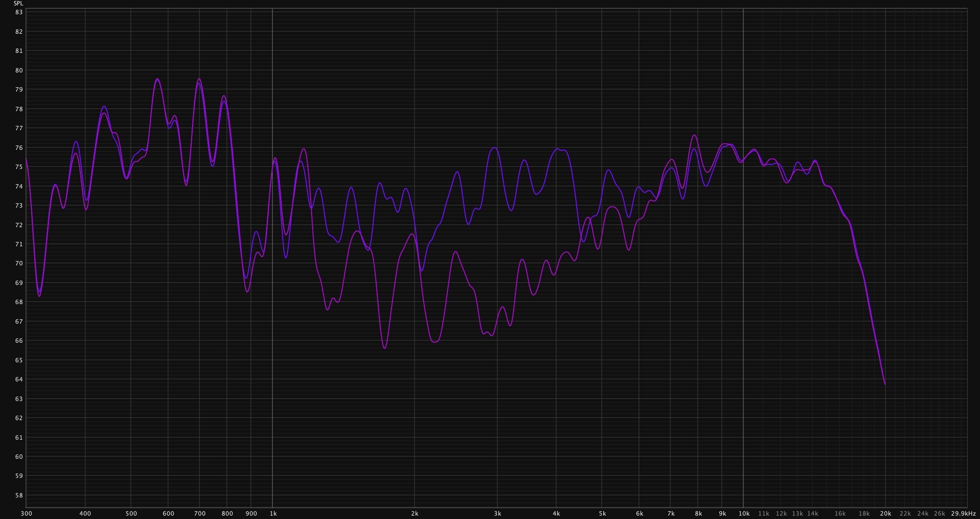
Task: Click the 72 dB axis label
Action: click(x=19, y=225)
